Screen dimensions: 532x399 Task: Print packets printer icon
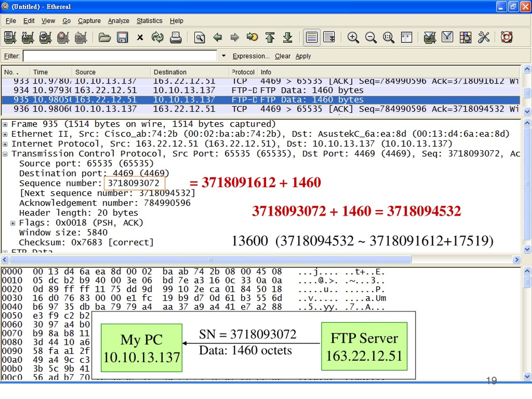click(176, 37)
